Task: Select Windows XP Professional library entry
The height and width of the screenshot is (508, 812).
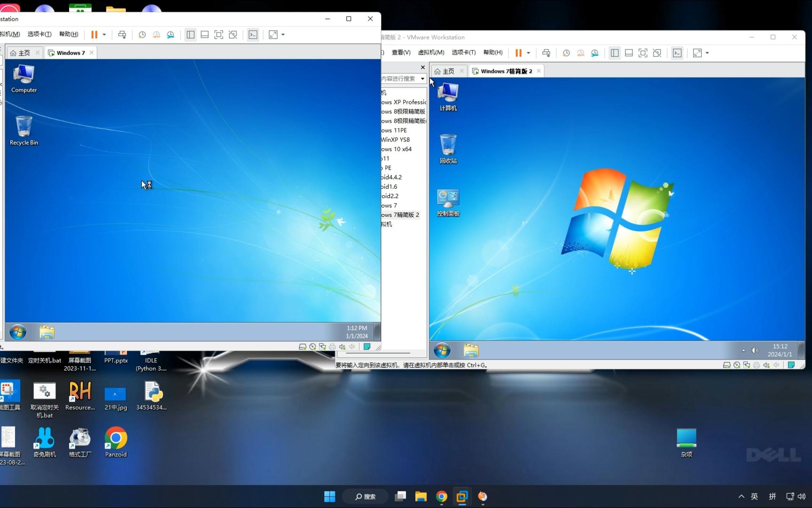Action: coord(404,102)
